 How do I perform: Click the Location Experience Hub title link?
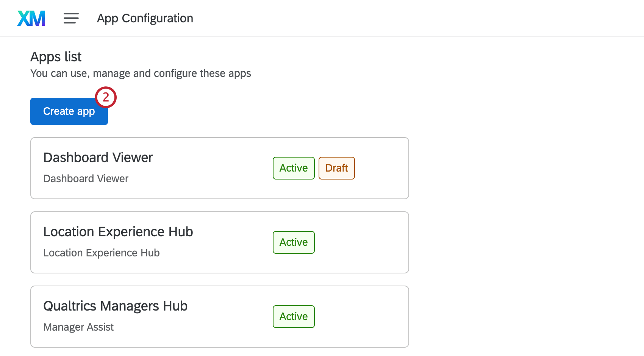[x=118, y=231]
